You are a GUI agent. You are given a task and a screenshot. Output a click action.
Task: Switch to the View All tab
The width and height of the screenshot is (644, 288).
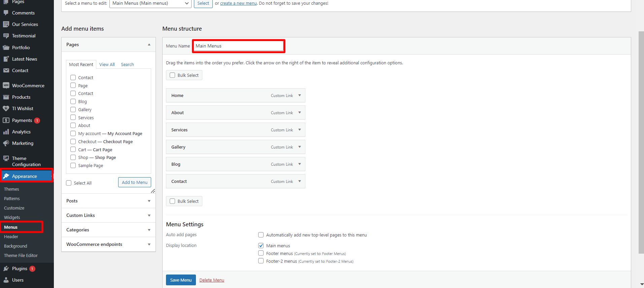coord(107,64)
